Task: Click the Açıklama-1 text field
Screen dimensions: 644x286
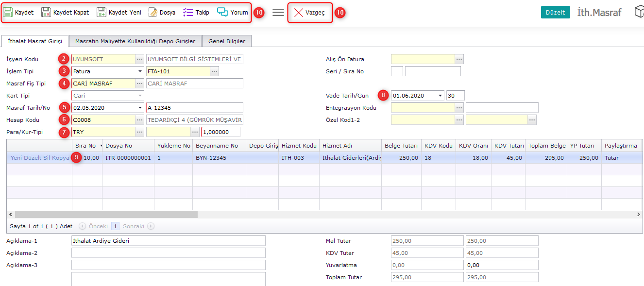Action: (168, 241)
